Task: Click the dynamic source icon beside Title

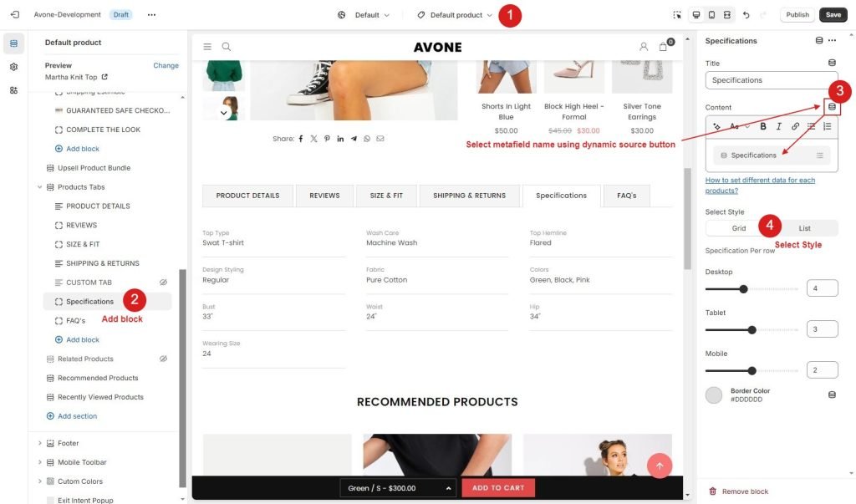Action: pos(832,63)
